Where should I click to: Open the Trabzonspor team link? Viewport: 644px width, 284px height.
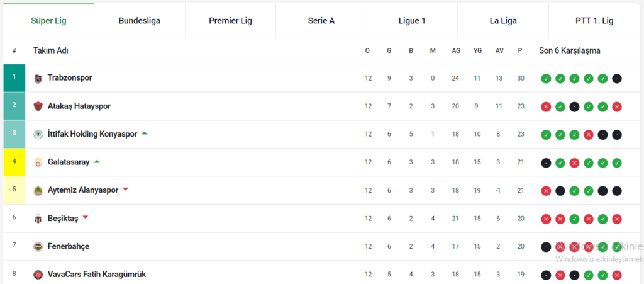70,78
